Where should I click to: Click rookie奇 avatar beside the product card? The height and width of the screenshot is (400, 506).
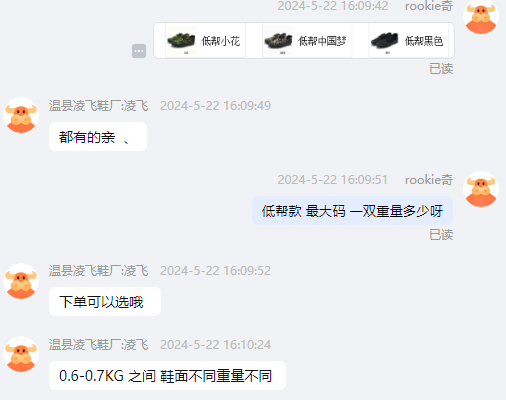[481, 16]
